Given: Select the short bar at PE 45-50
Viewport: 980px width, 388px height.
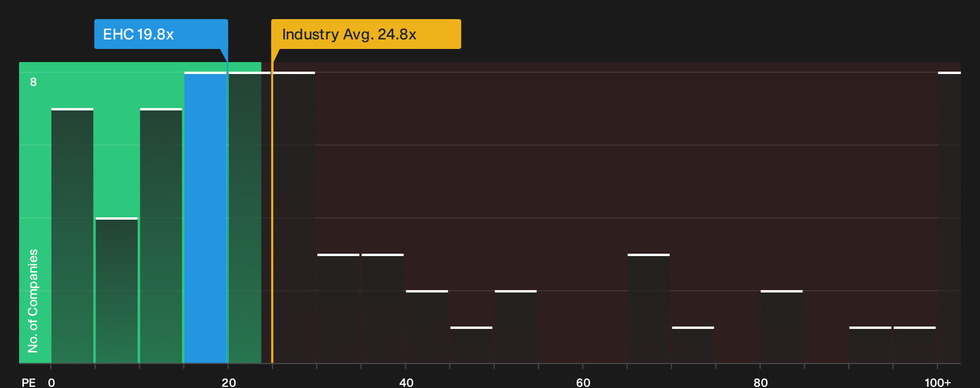Looking at the screenshot, I should pyautogui.click(x=471, y=345).
